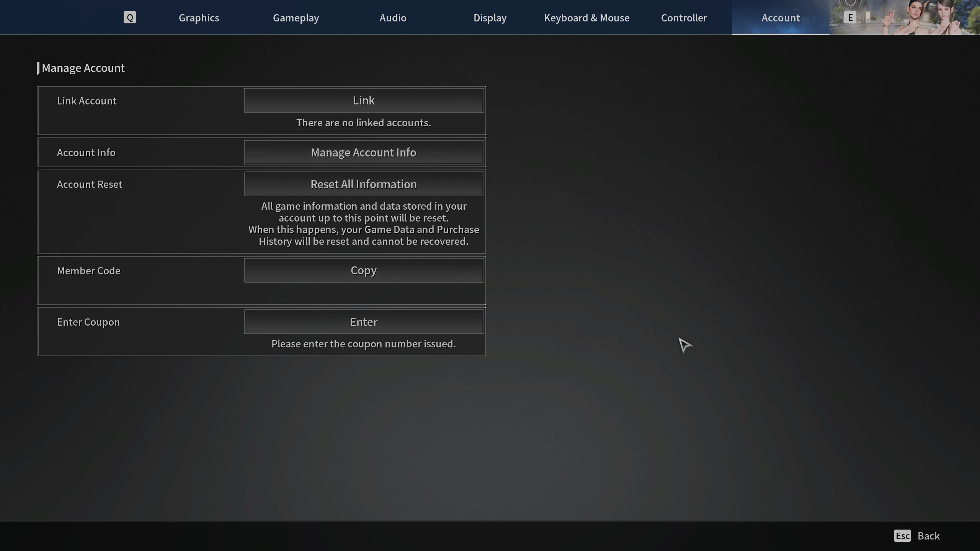
Task: Click Enter to input coupon
Action: click(364, 322)
